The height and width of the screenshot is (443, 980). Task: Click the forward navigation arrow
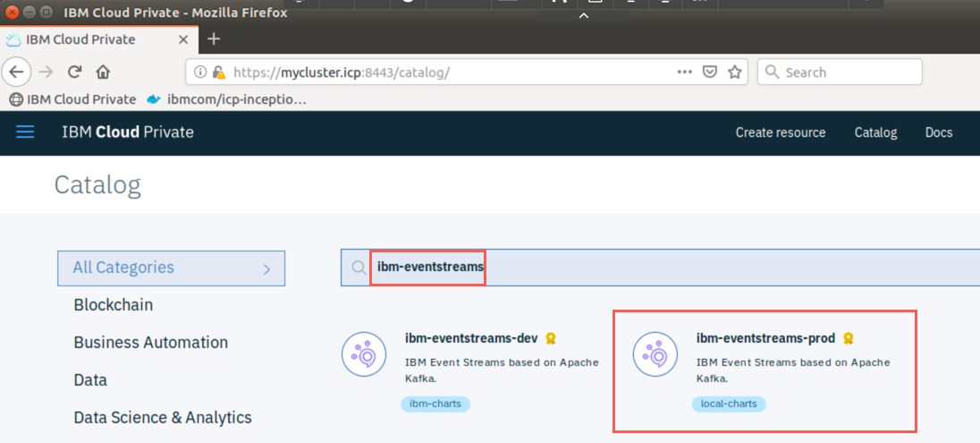[46, 72]
